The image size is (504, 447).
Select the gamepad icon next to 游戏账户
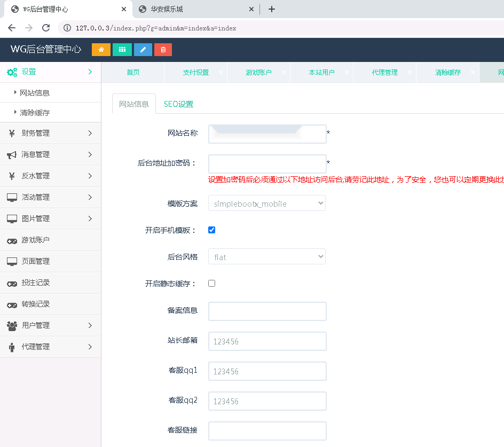(12, 240)
